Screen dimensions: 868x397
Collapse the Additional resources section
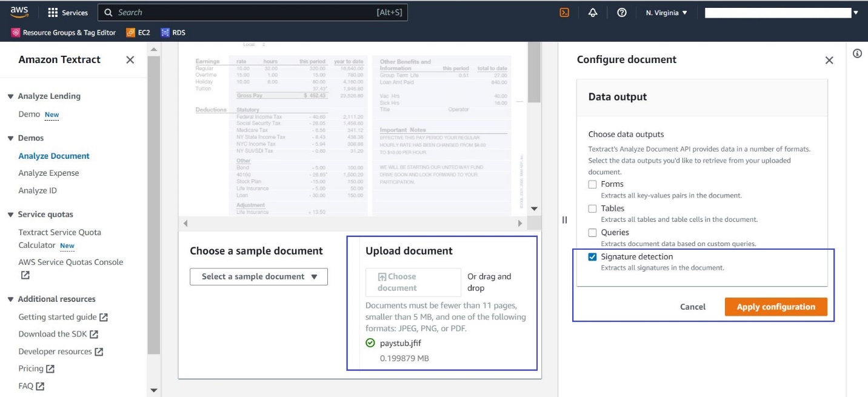10,299
